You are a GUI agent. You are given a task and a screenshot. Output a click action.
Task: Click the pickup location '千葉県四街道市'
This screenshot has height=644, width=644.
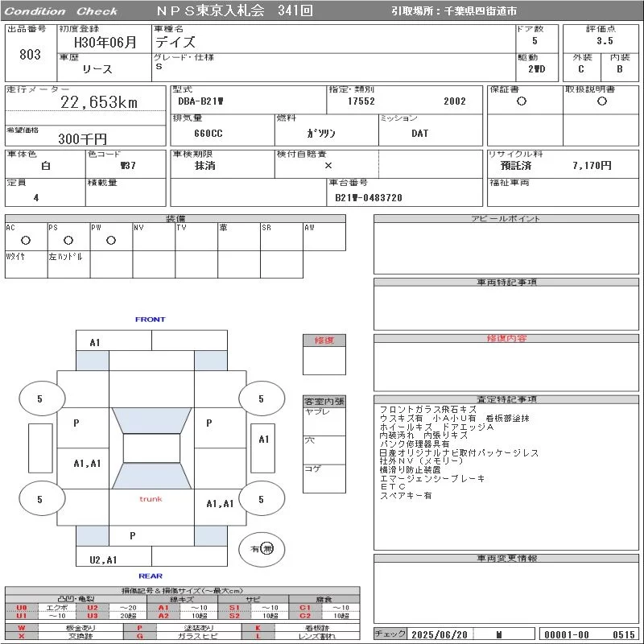tap(480, 11)
